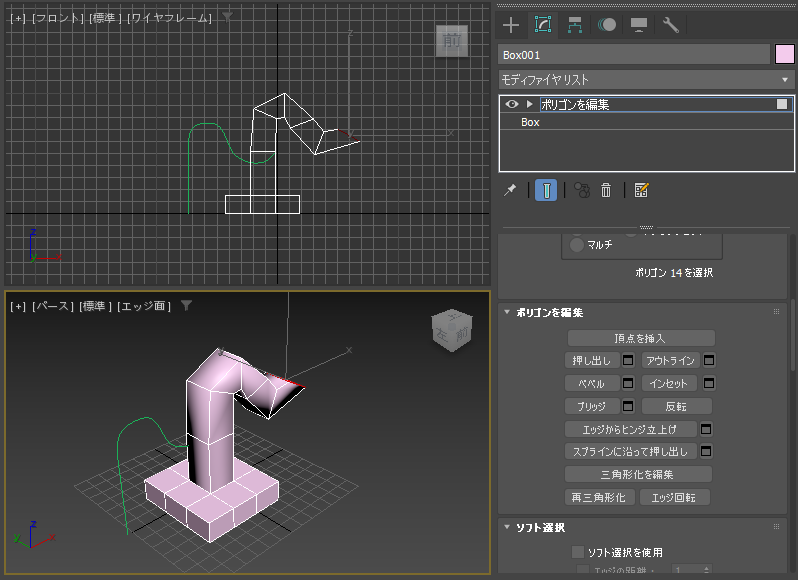Collapse the ポリゴンを編集 rollout

507,312
